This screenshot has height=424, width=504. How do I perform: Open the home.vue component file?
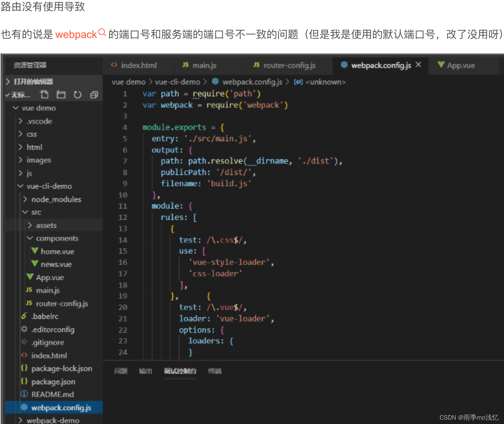57,251
